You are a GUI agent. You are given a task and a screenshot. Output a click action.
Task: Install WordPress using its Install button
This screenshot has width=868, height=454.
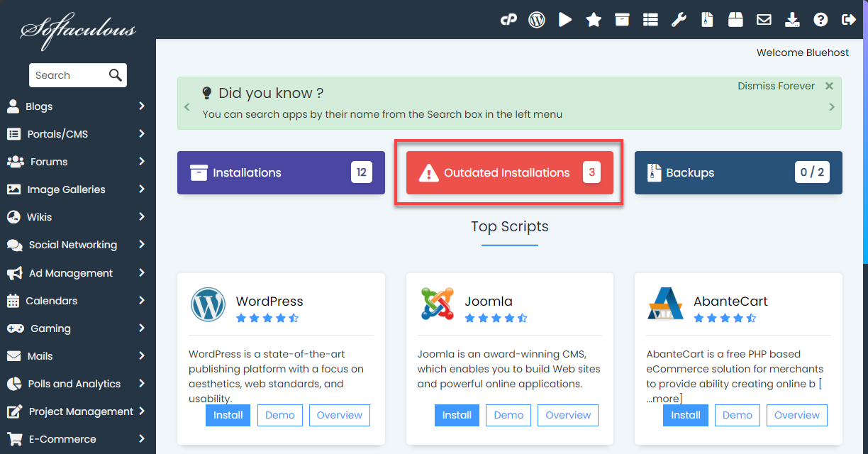pos(228,415)
